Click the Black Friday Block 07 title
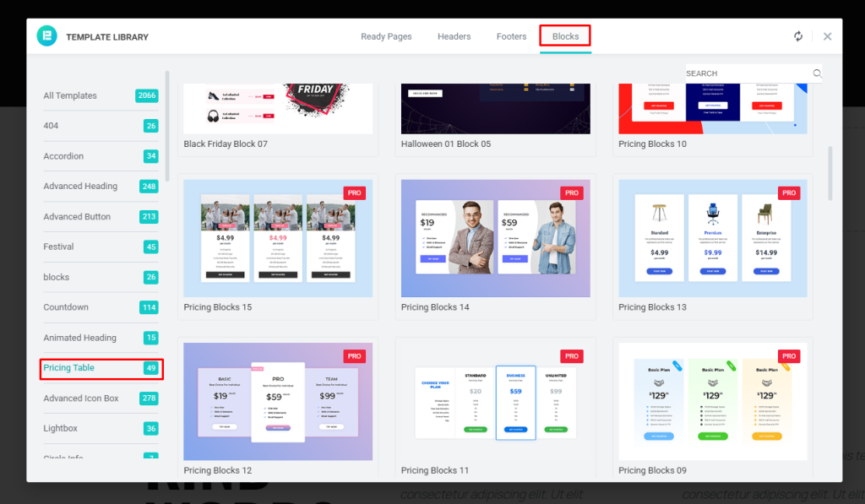The width and height of the screenshot is (865, 504). click(x=225, y=144)
